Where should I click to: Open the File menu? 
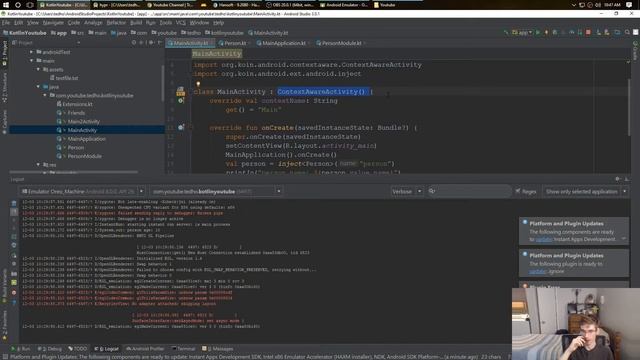pos(6,23)
